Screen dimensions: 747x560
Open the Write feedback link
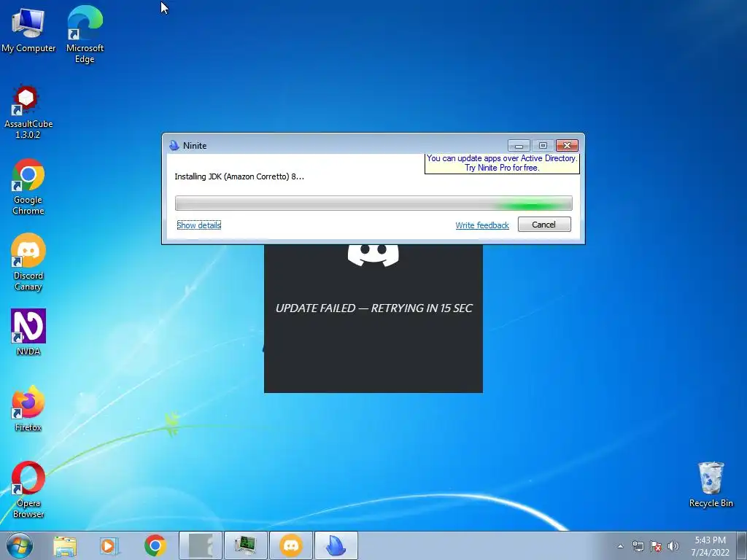point(482,225)
